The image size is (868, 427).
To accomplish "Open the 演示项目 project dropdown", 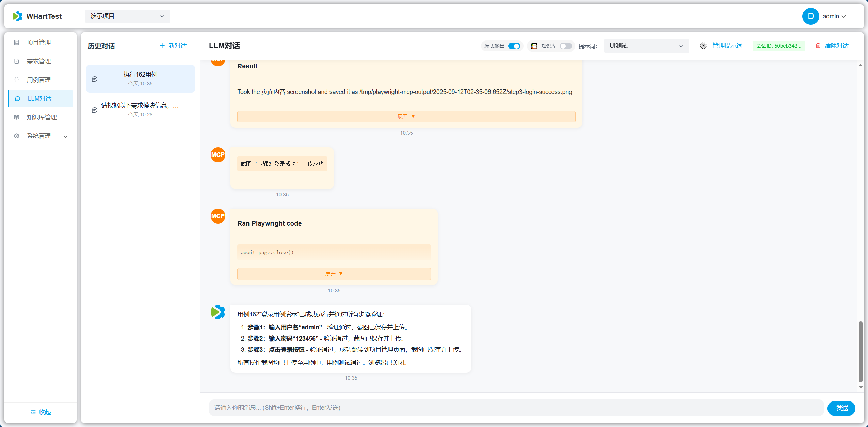I will pos(127,16).
